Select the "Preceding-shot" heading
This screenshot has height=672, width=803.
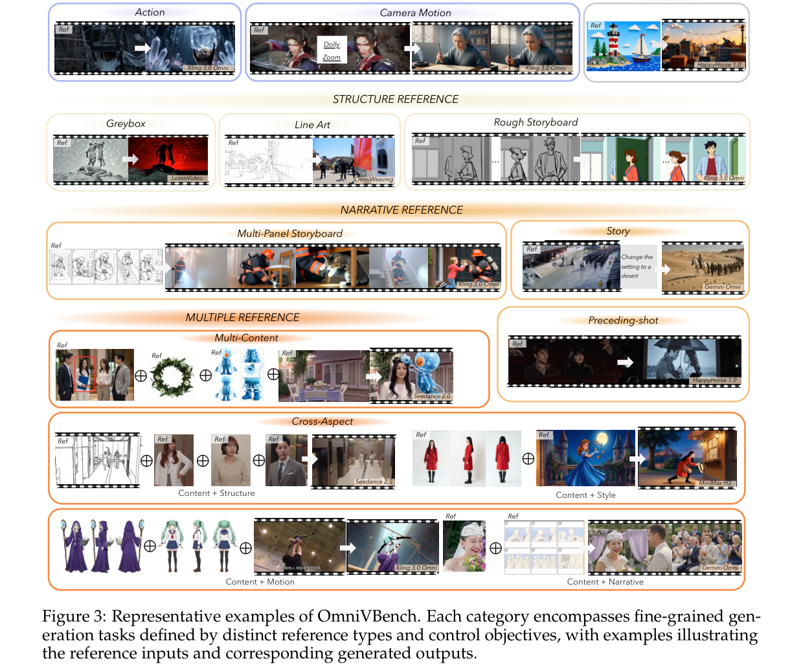pyautogui.click(x=623, y=320)
